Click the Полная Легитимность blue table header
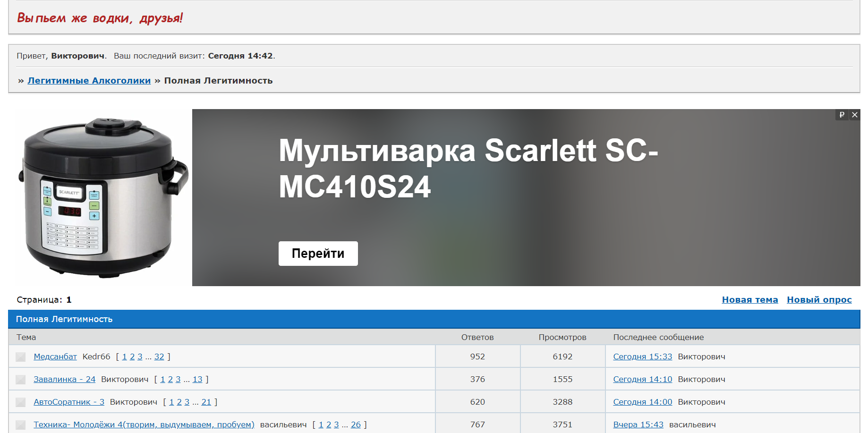The image size is (868, 433). [434, 319]
